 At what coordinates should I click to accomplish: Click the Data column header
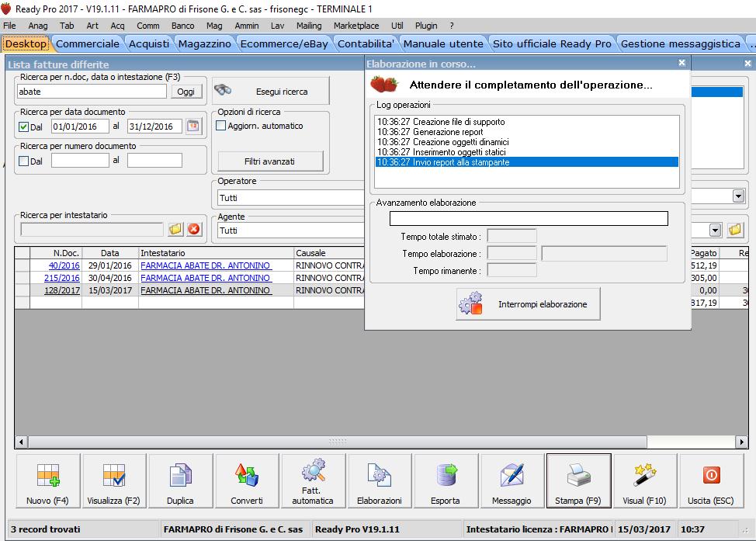tap(110, 253)
